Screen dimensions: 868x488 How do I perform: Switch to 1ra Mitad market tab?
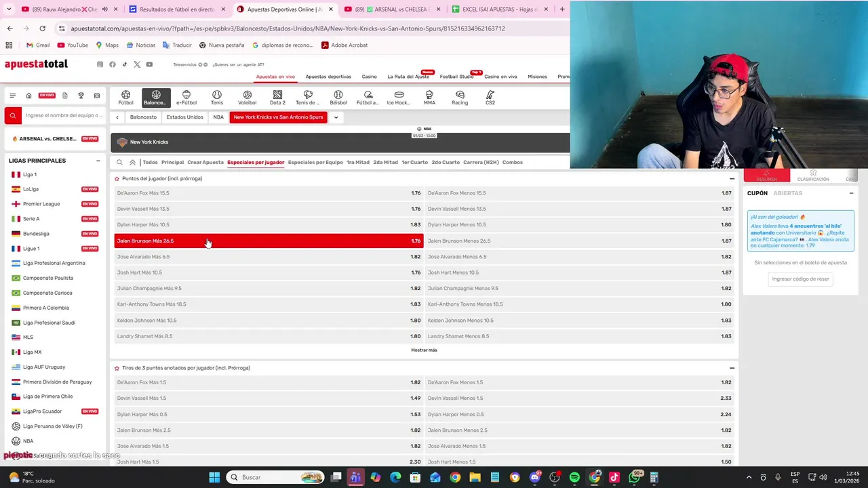coord(358,163)
